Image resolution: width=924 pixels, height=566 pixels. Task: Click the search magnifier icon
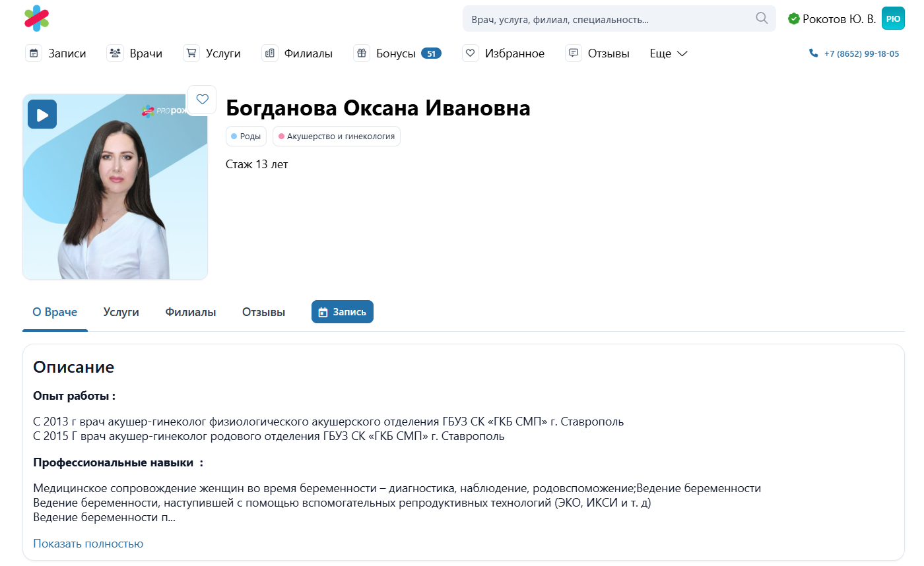click(762, 18)
